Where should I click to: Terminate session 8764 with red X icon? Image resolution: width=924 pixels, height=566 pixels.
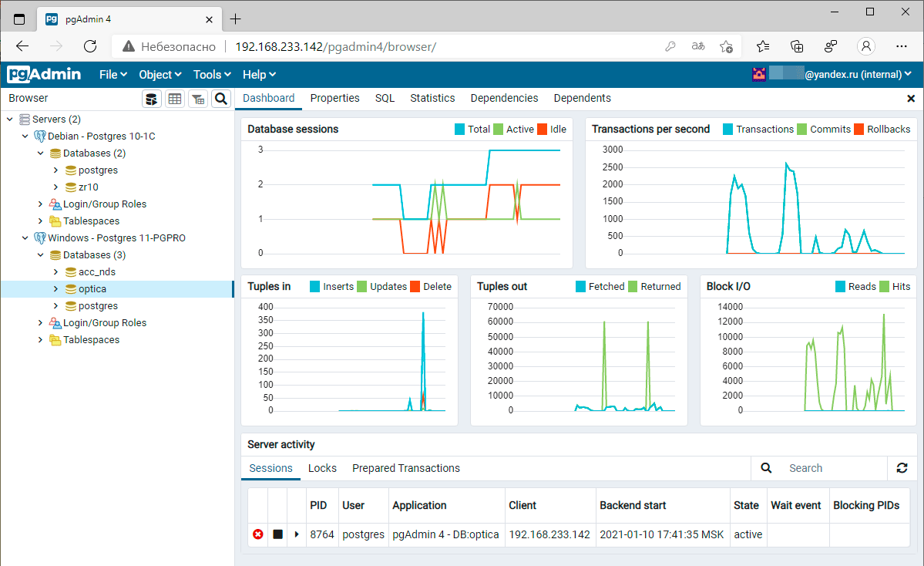(258, 534)
